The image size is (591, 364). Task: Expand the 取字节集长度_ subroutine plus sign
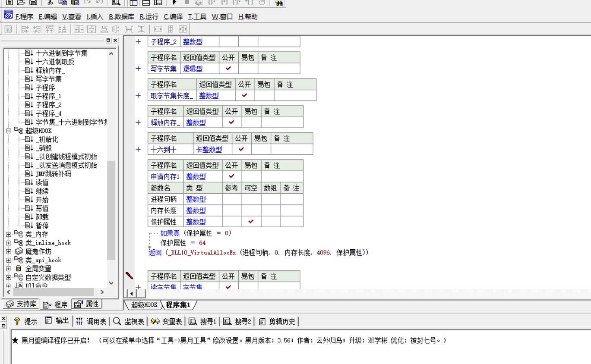point(138,95)
